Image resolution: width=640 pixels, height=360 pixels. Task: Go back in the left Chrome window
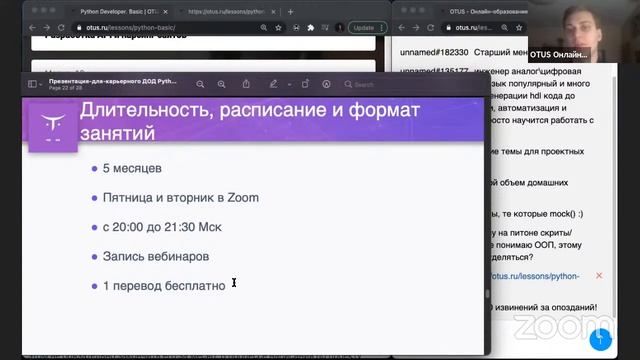point(32,27)
